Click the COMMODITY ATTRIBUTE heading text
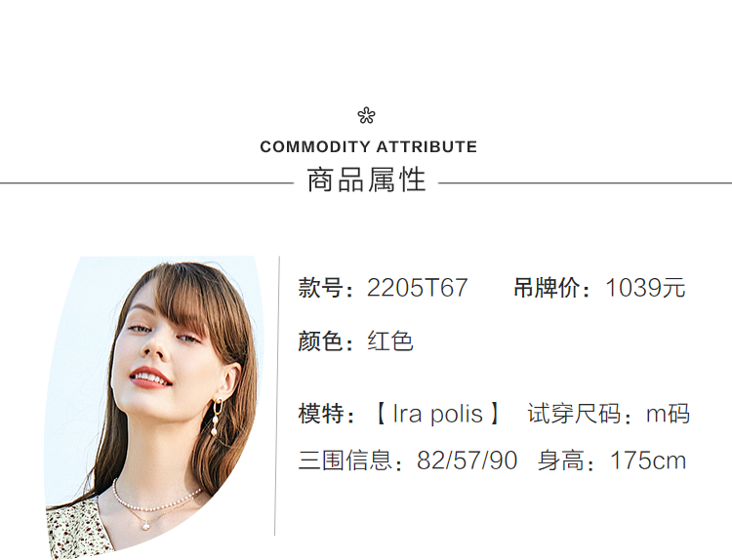The image size is (732, 560). coord(368,147)
